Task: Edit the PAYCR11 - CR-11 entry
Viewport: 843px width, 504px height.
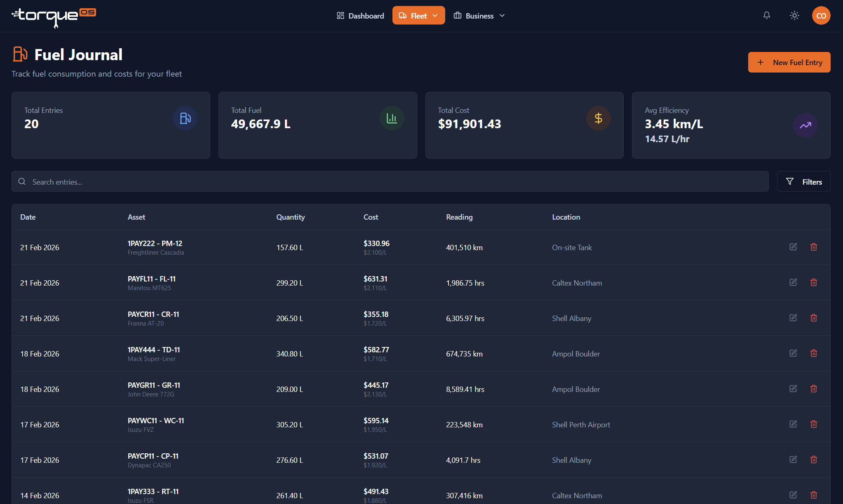Action: pos(793,318)
